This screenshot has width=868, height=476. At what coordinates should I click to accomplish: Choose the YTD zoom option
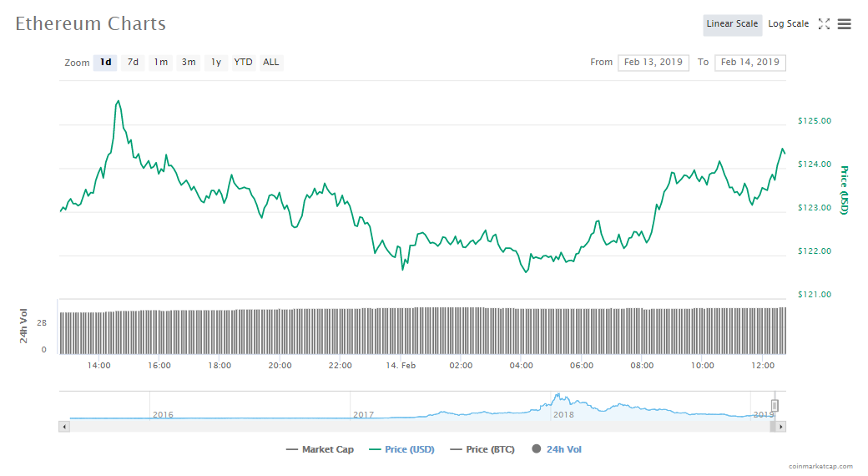pos(243,63)
